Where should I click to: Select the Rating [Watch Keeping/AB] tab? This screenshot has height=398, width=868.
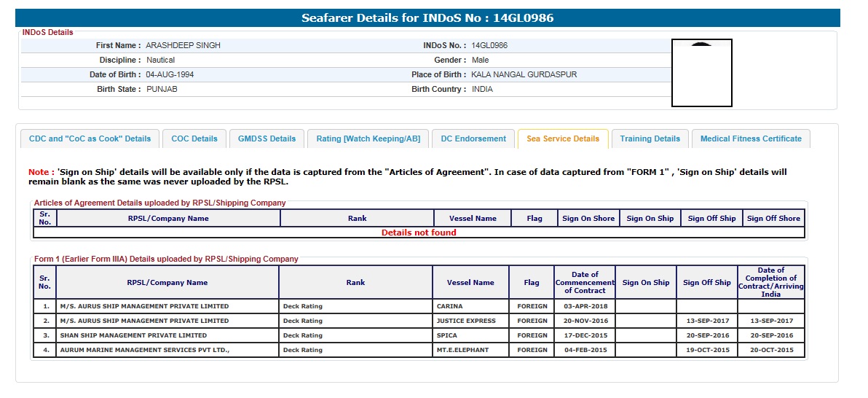pos(368,138)
